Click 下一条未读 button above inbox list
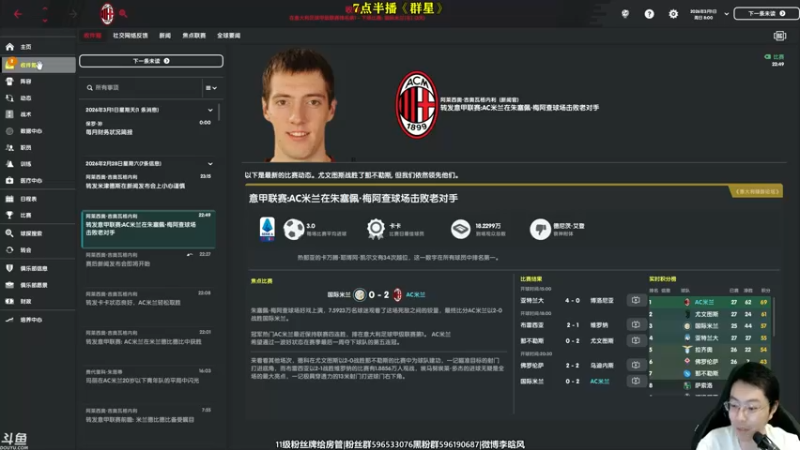800x450 pixels. click(151, 61)
